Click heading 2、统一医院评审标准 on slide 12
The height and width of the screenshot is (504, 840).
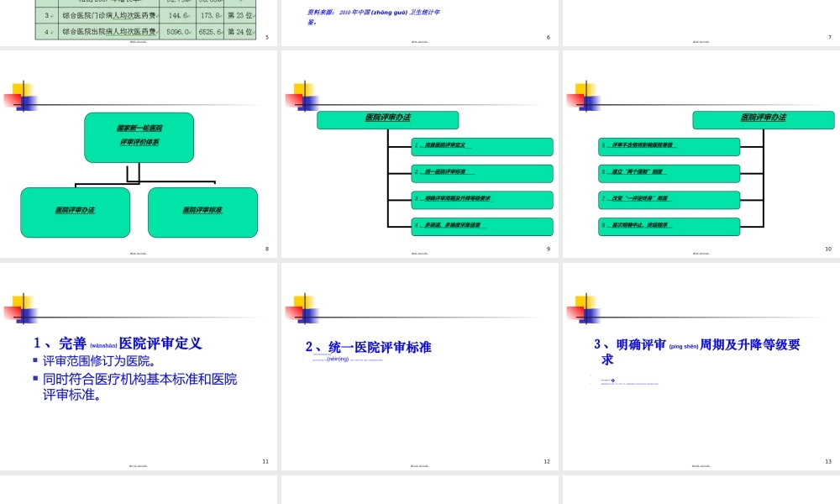[368, 347]
